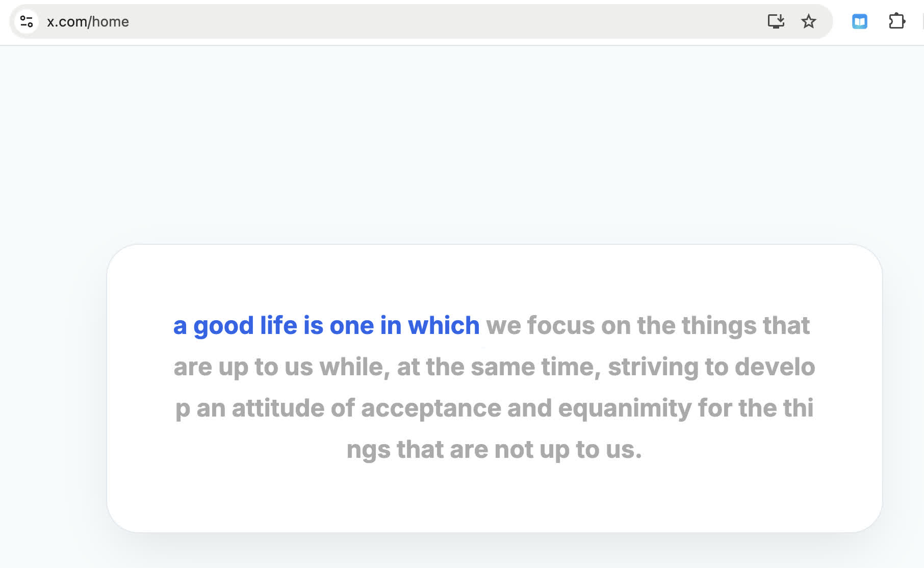This screenshot has width=924, height=568.
Task: Click the blue word "life" in the quote
Action: point(278,325)
